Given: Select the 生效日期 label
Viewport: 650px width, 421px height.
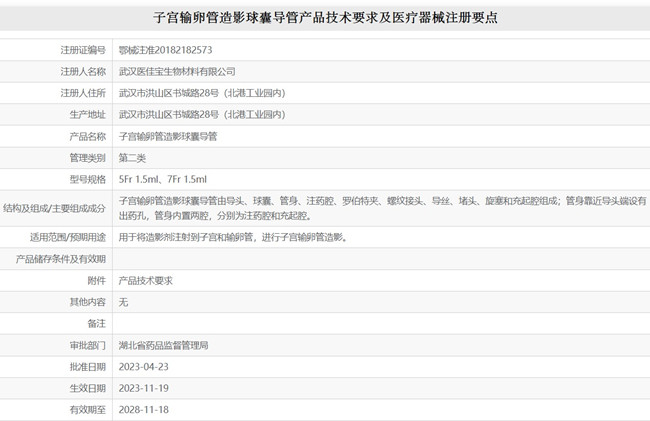Looking at the screenshot, I should [88, 388].
